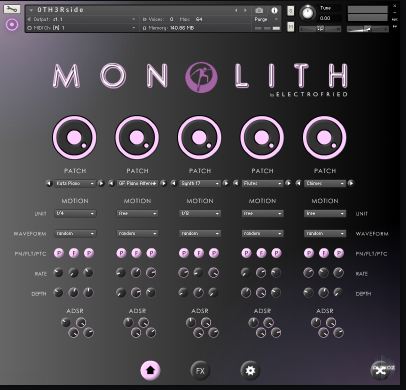The height and width of the screenshot is (390, 406).
Task: Open the FX page
Action: [x=200, y=370]
